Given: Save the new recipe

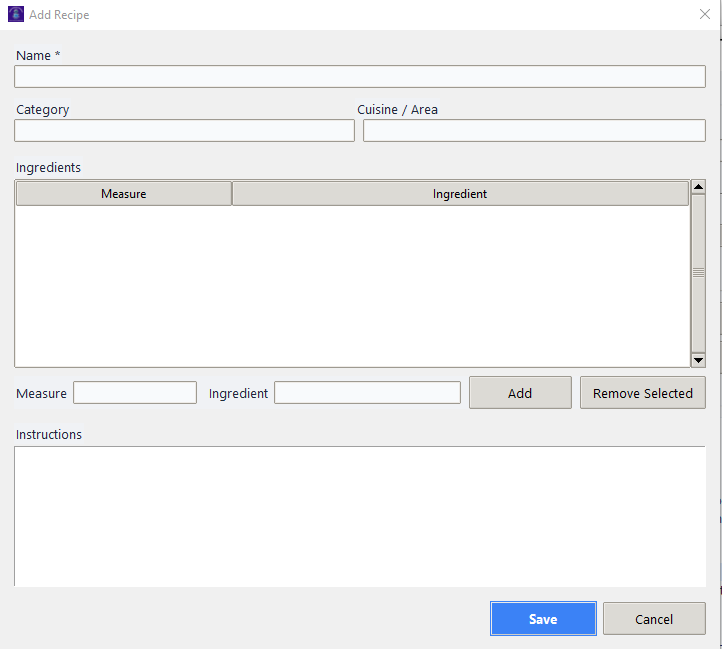Looking at the screenshot, I should point(543,619).
